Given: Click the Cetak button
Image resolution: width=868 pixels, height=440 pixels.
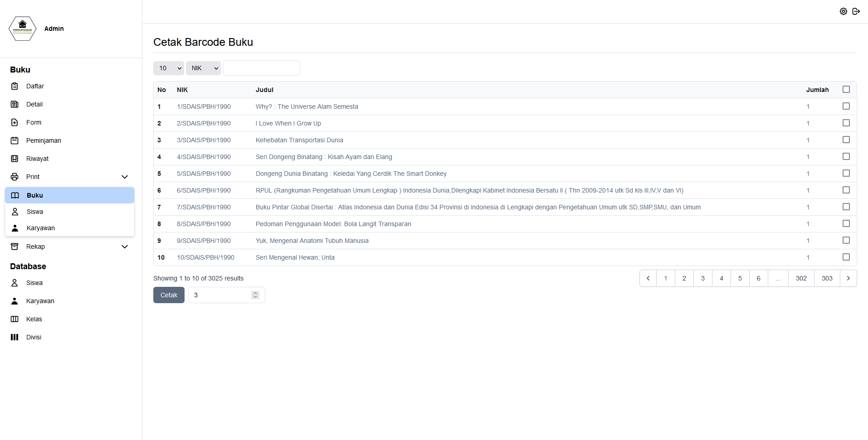Looking at the screenshot, I should pyautogui.click(x=169, y=295).
